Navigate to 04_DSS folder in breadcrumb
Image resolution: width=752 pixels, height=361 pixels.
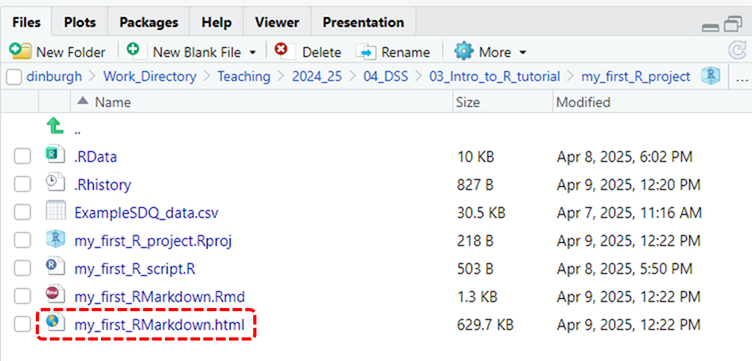click(385, 77)
